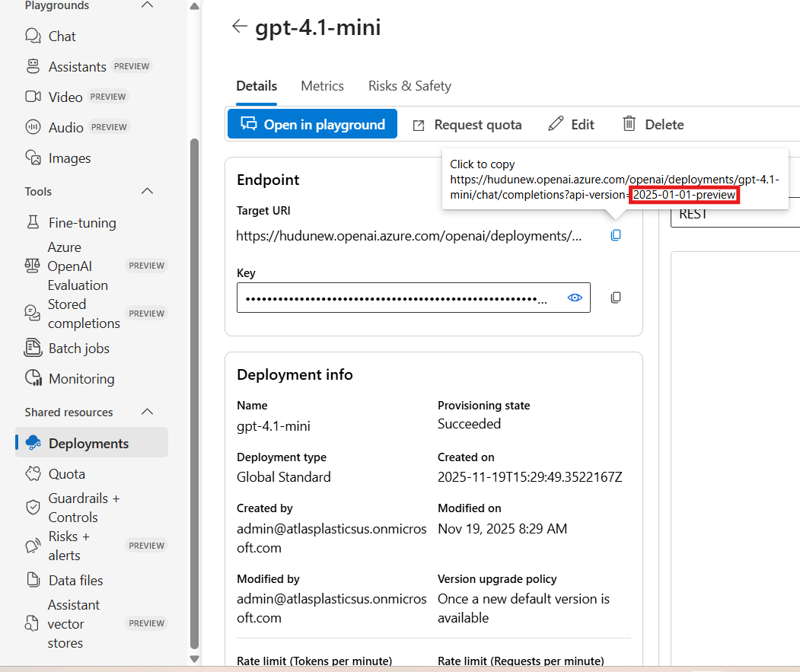Open the Assistants robot icon
Viewport: 800px width, 672px height.
33,66
